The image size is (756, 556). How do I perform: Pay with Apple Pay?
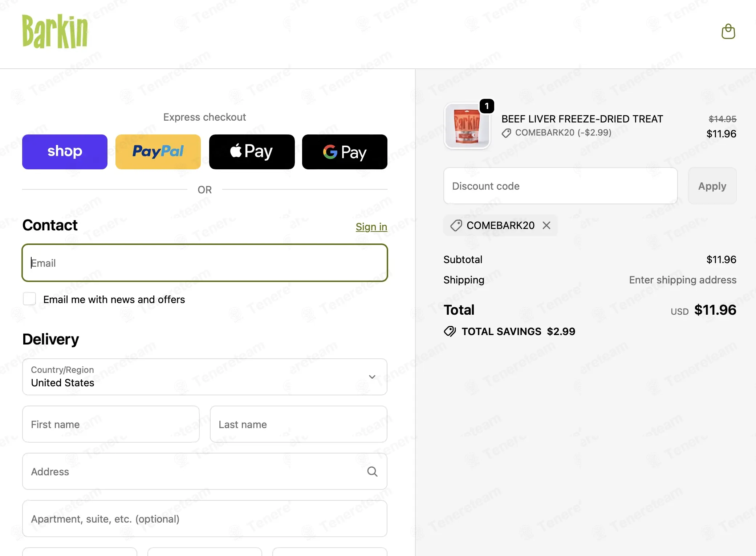pyautogui.click(x=252, y=152)
